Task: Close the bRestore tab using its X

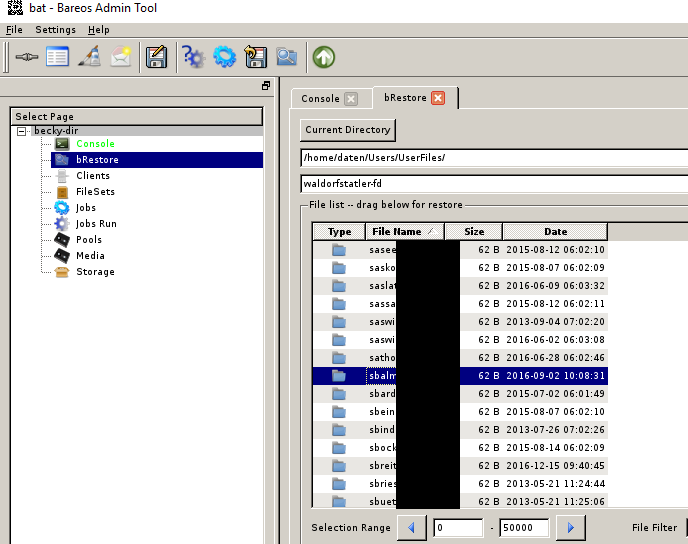Action: click(438, 98)
